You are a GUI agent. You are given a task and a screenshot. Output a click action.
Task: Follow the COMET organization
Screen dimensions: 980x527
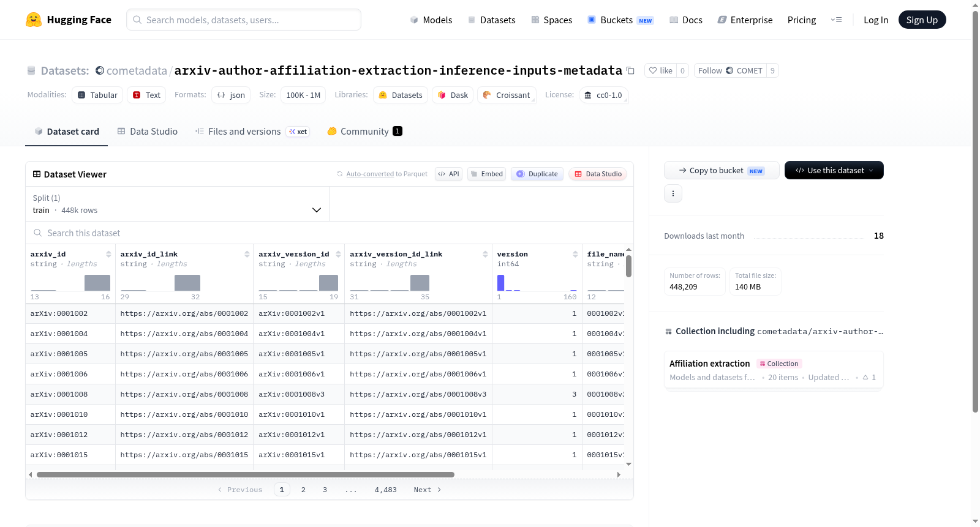tap(730, 70)
